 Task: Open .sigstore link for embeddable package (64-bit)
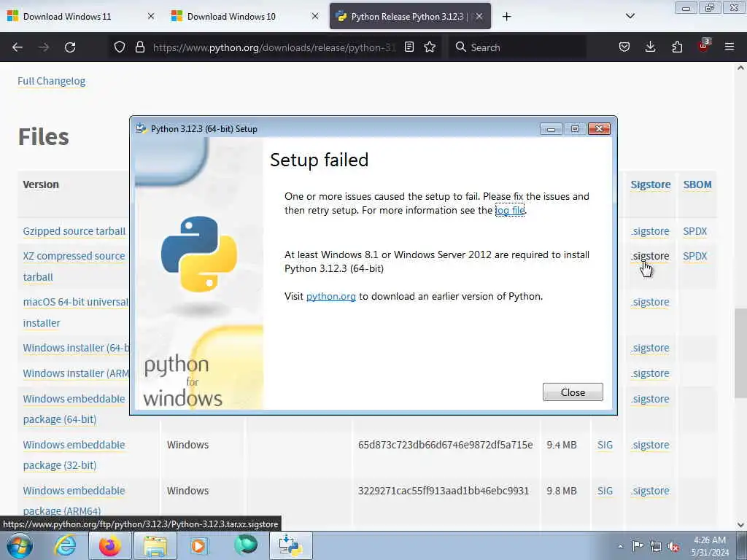pos(650,399)
